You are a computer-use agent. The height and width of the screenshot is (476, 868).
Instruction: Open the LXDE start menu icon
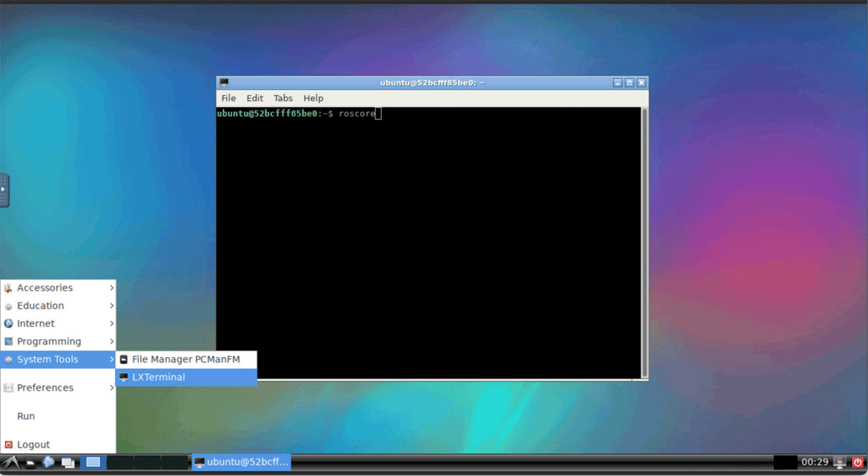(10, 462)
